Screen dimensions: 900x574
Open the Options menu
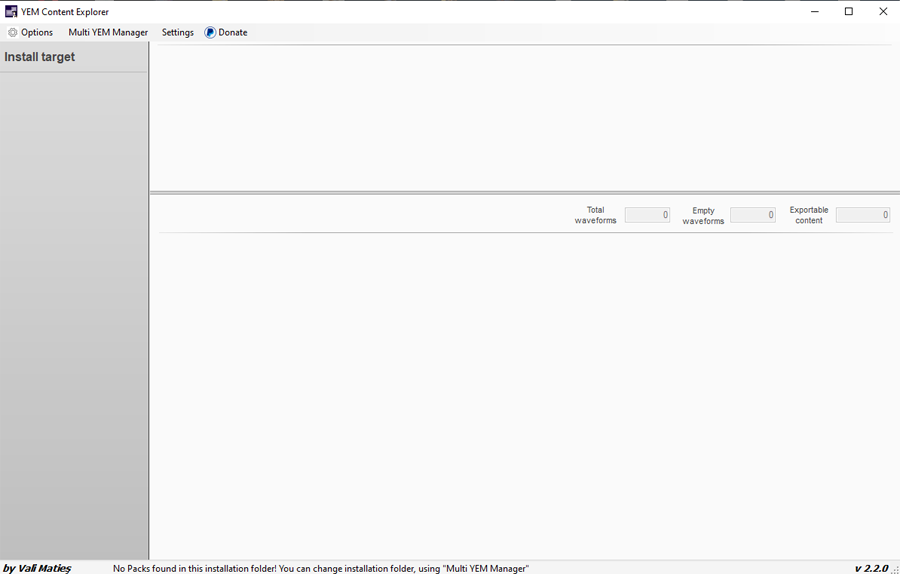30,33
